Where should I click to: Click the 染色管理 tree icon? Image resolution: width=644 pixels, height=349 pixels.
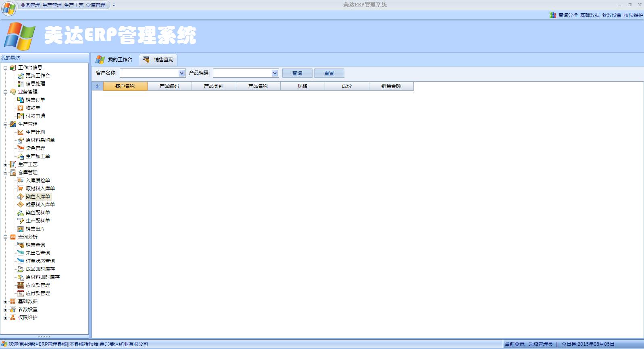point(21,148)
